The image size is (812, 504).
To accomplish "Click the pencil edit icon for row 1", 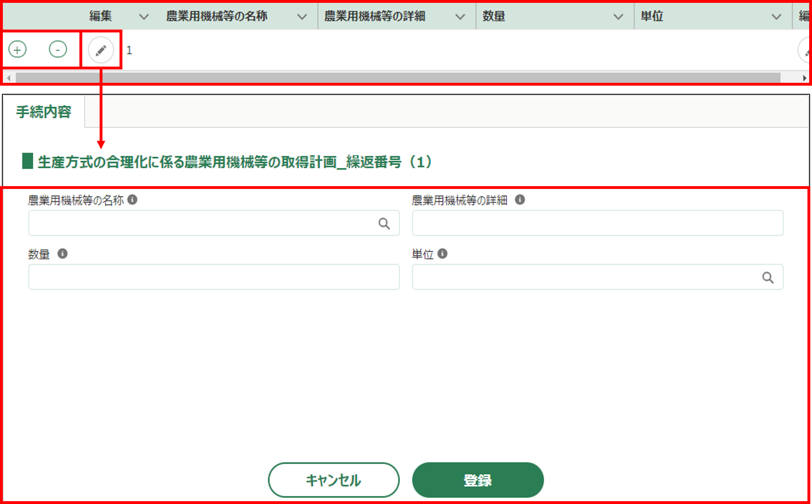I will pos(101,50).
